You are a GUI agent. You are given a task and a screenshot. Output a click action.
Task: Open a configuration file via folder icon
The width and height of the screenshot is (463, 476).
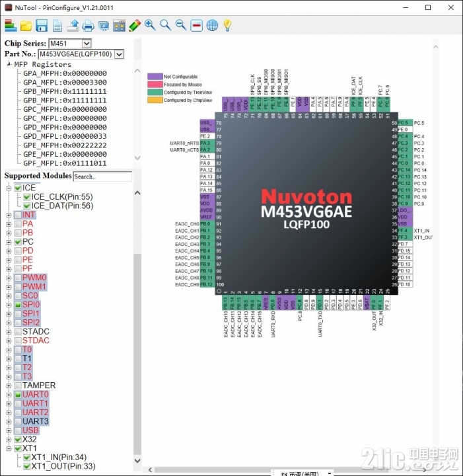[26, 26]
